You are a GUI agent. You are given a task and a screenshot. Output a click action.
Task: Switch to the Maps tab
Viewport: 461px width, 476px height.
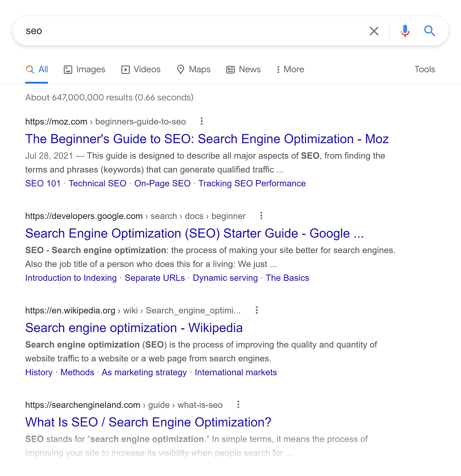pos(194,70)
